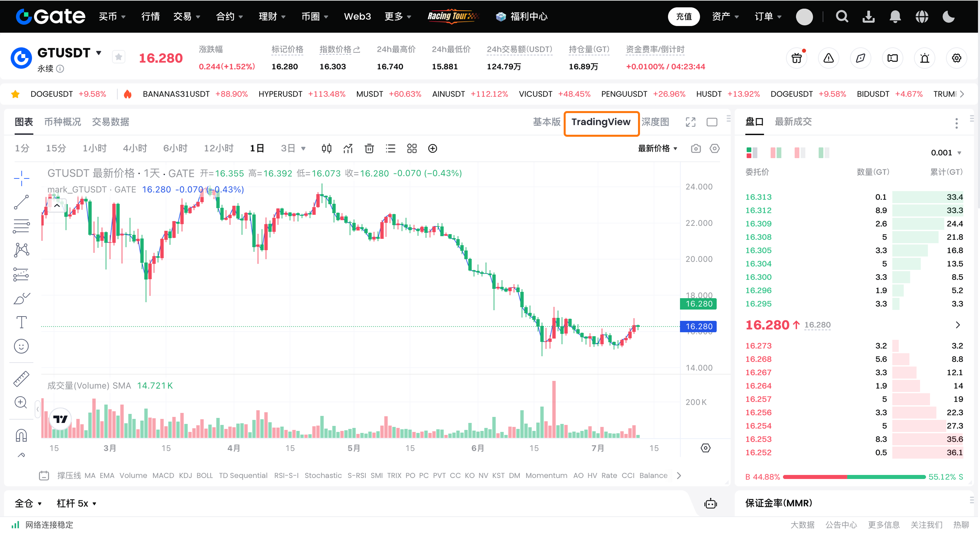The image size is (980, 533).
Task: Open the 最新成交 recent trades tab
Action: (x=793, y=122)
